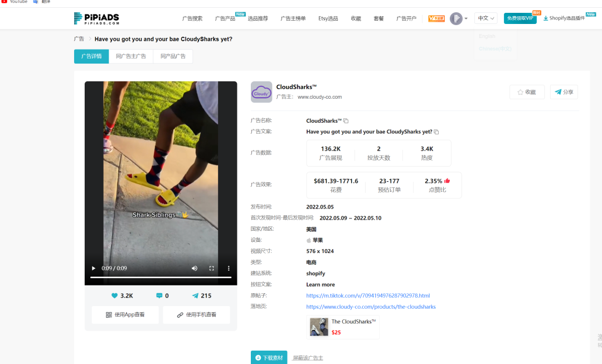The height and width of the screenshot is (364, 602).
Task: Click 屏蔽该广告主 link
Action: 308,358
